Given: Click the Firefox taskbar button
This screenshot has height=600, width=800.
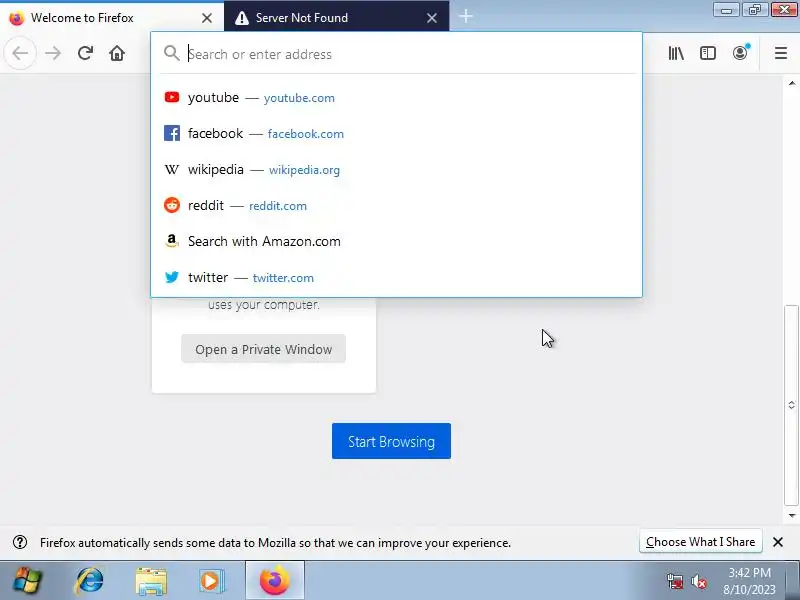Looking at the screenshot, I should point(275,581).
